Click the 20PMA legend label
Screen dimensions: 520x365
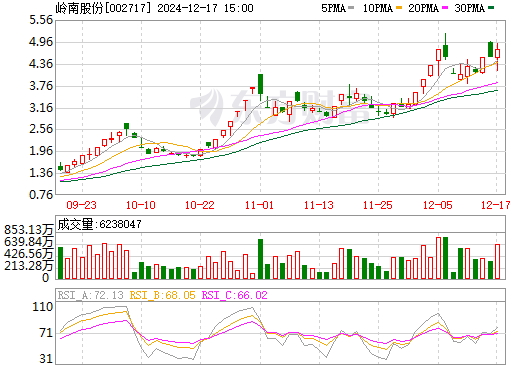[x=423, y=8]
